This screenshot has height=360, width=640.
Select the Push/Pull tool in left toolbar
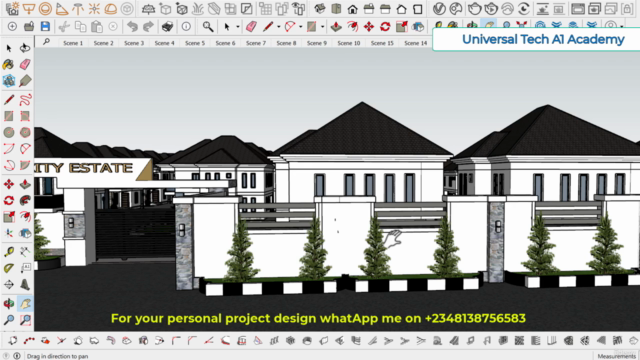(25, 184)
